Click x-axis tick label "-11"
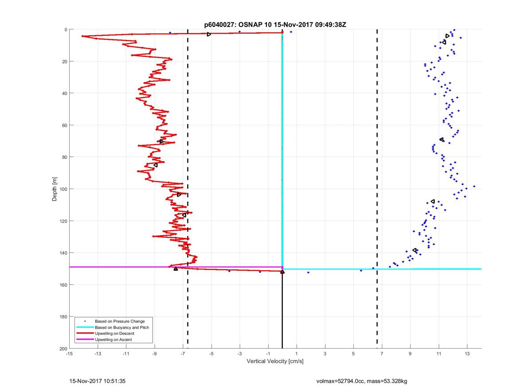532x392 pixels. pos(126,354)
